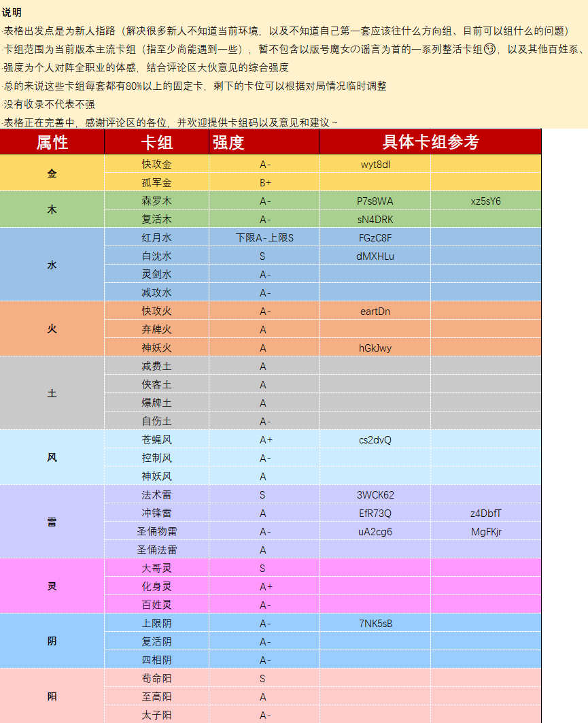Select the 阴 attribute cell
The height and width of the screenshot is (723, 588).
pyautogui.click(x=52, y=641)
